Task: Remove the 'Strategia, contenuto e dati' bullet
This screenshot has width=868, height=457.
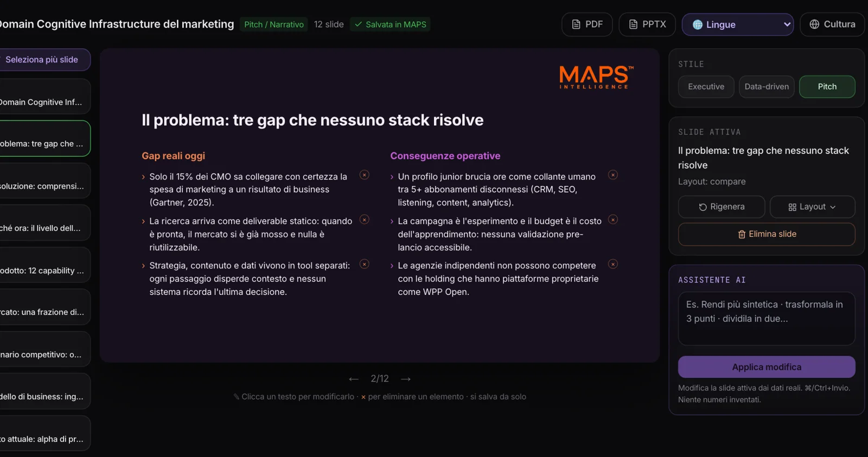Action: click(365, 264)
